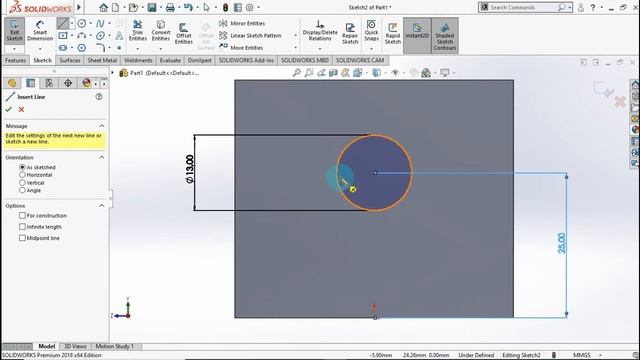Open Display/Delete Relations

320,30
